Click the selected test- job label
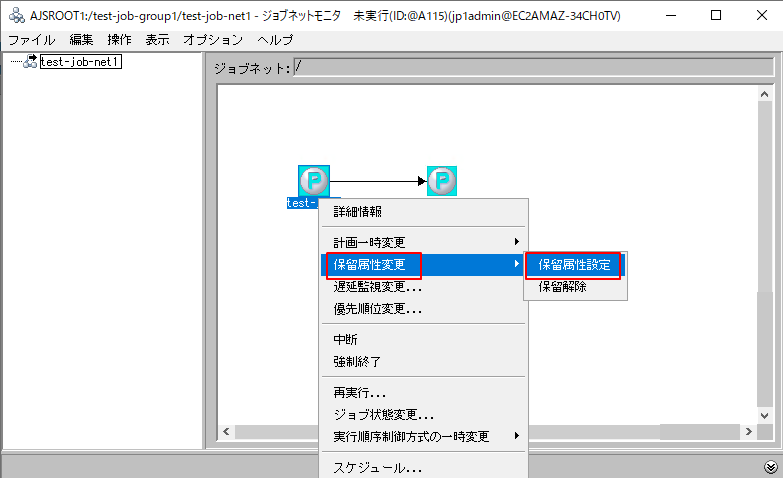Viewport: 783px width, 478px height. (x=303, y=203)
